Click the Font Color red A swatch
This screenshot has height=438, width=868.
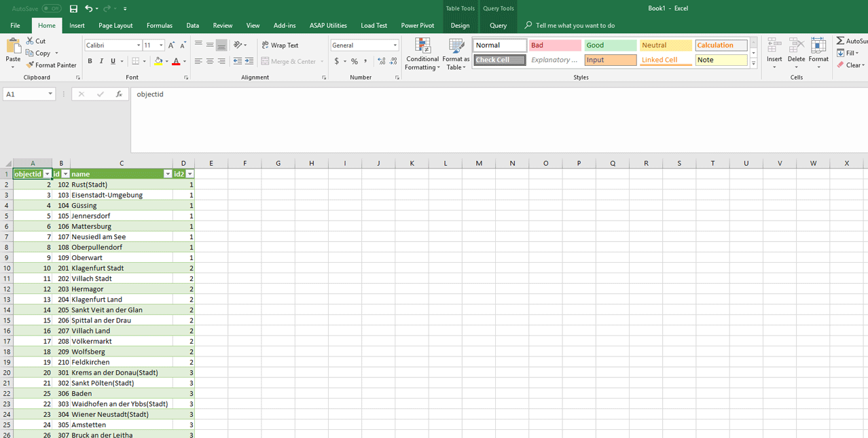[176, 61]
